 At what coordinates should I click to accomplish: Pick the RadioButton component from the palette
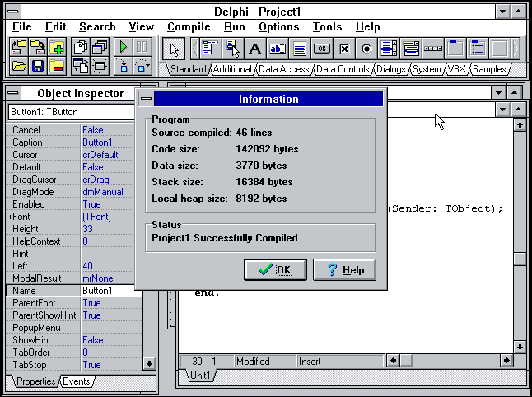366,49
